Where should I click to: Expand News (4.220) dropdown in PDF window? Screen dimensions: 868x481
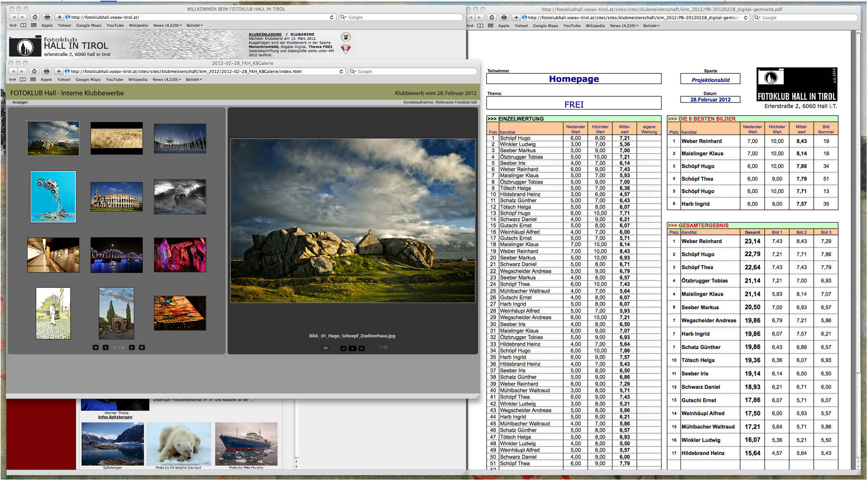(x=625, y=26)
